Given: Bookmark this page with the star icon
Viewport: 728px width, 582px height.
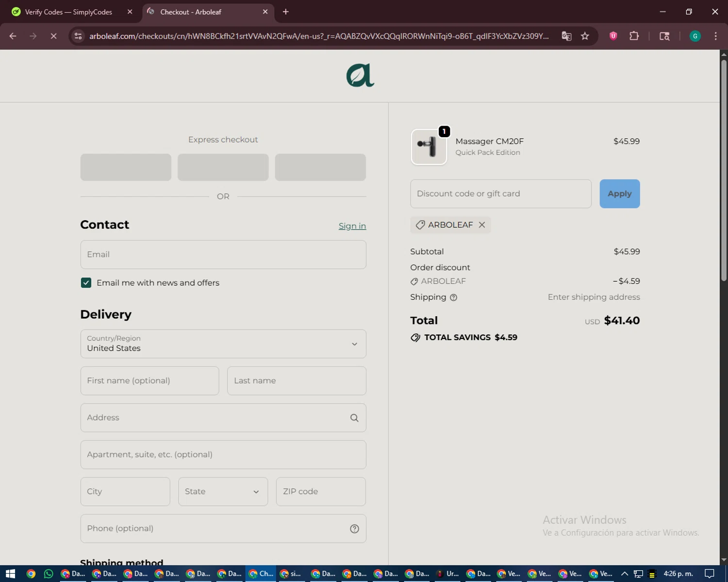Looking at the screenshot, I should [585, 36].
